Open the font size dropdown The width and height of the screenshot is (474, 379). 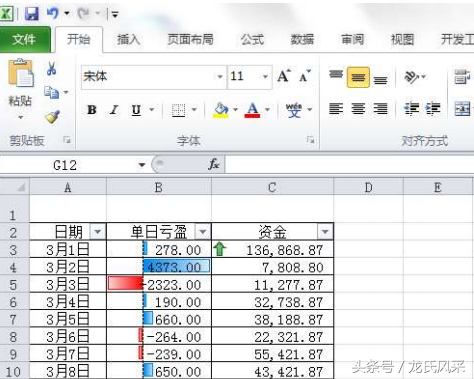265,77
